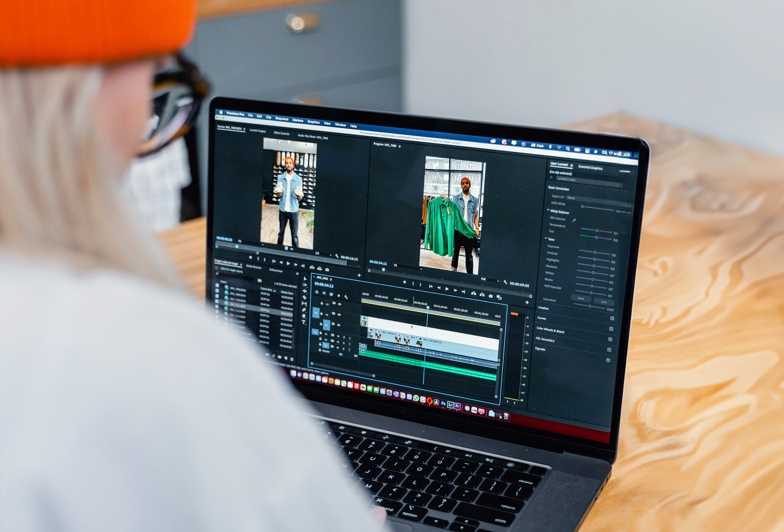Screen dimensions: 784x532
Task: Select the Selection arrow tool
Action: [305, 279]
